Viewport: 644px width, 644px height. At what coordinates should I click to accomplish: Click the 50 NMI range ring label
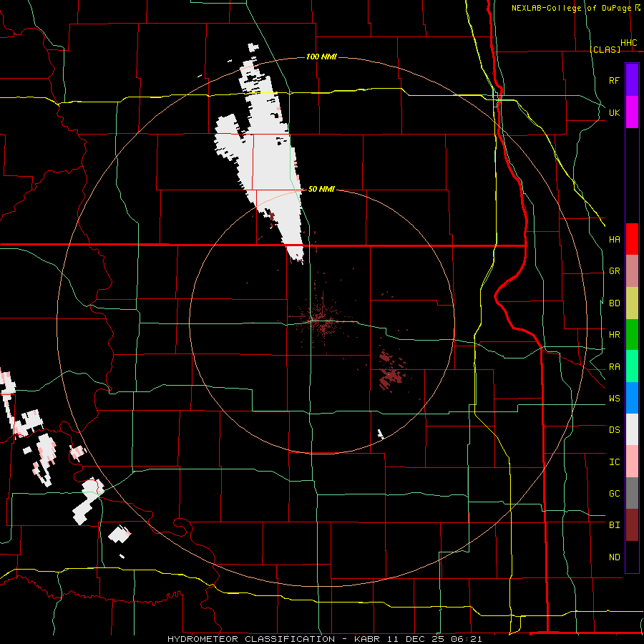(x=321, y=189)
